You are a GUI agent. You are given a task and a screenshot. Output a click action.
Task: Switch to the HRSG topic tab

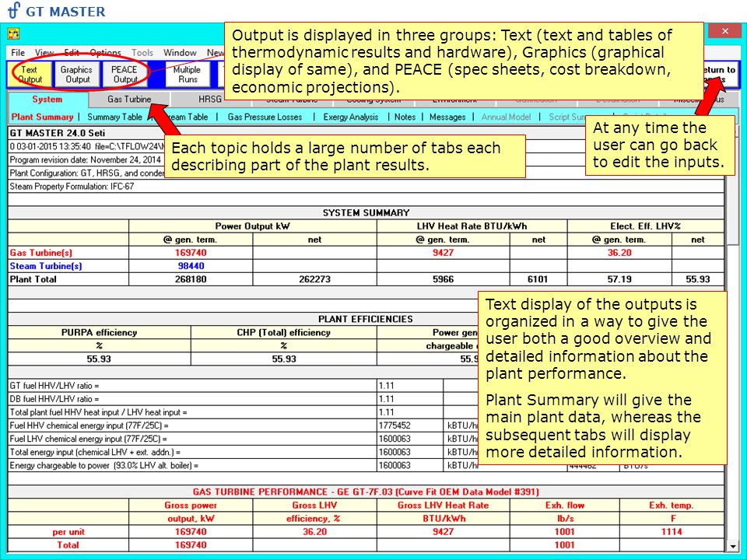coord(209,99)
